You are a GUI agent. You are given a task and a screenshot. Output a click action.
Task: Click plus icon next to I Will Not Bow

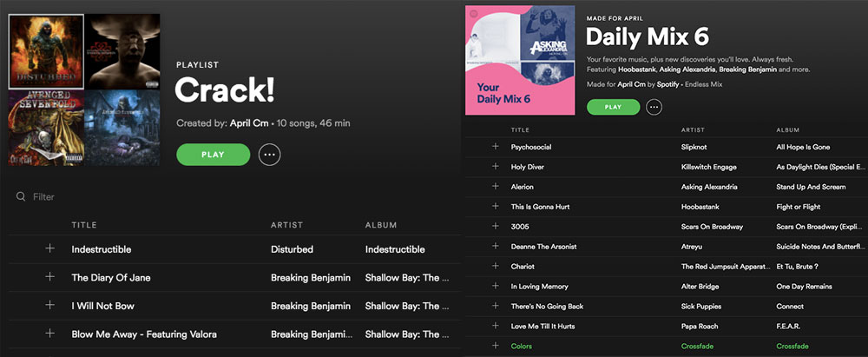click(49, 305)
